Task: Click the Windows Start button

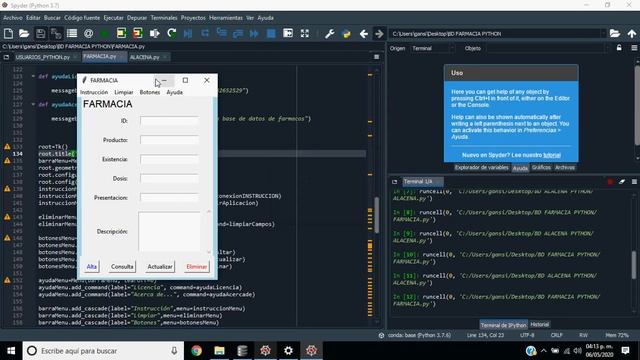Action: tap(11, 351)
